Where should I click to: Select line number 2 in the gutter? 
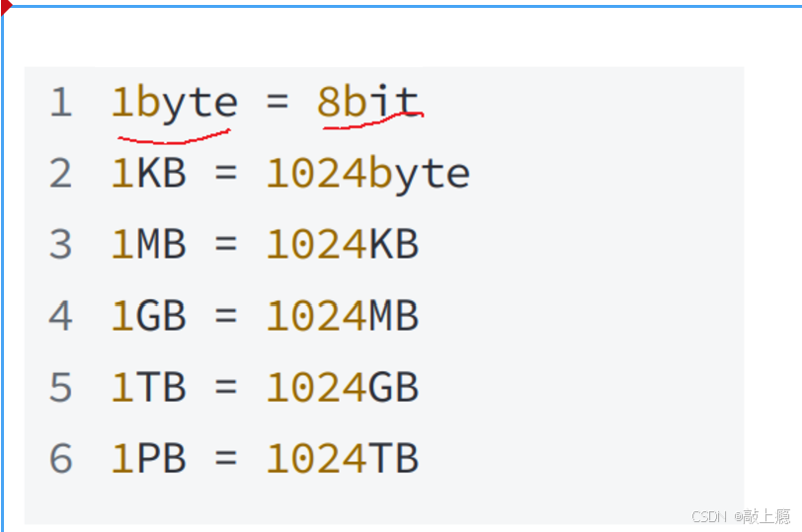pos(61,174)
